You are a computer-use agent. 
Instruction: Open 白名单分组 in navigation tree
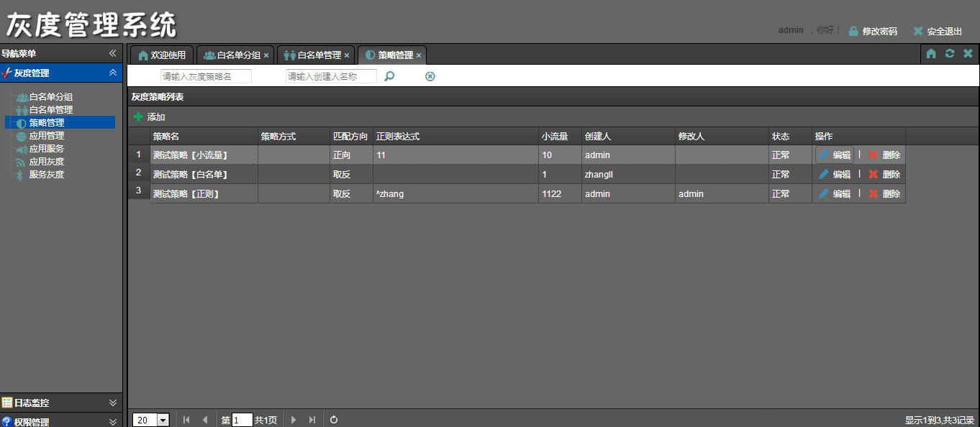click(x=51, y=97)
